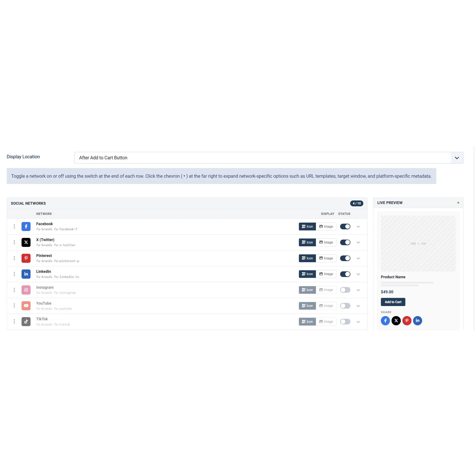Expand Instagram options chevron
Viewport: 476px width, 476px height.
(358, 290)
